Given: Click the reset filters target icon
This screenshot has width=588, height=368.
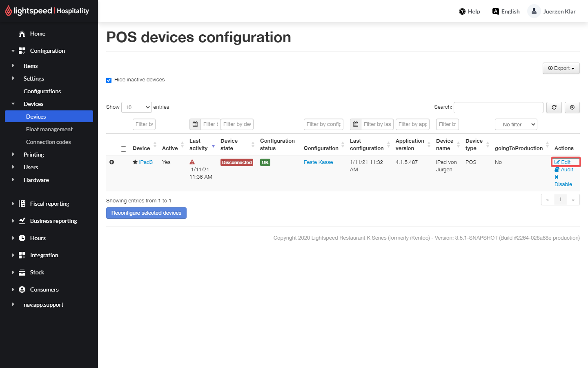Looking at the screenshot, I should click(x=572, y=108).
